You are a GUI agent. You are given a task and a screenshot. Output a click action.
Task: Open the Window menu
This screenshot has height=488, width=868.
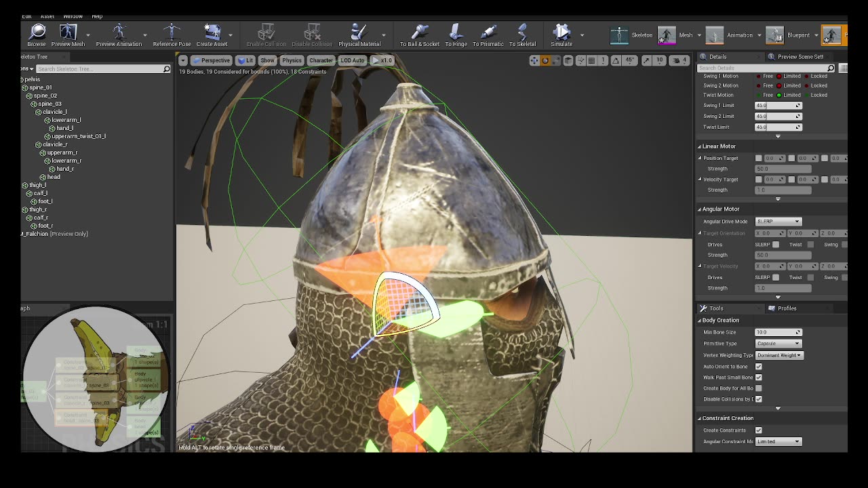(x=73, y=16)
